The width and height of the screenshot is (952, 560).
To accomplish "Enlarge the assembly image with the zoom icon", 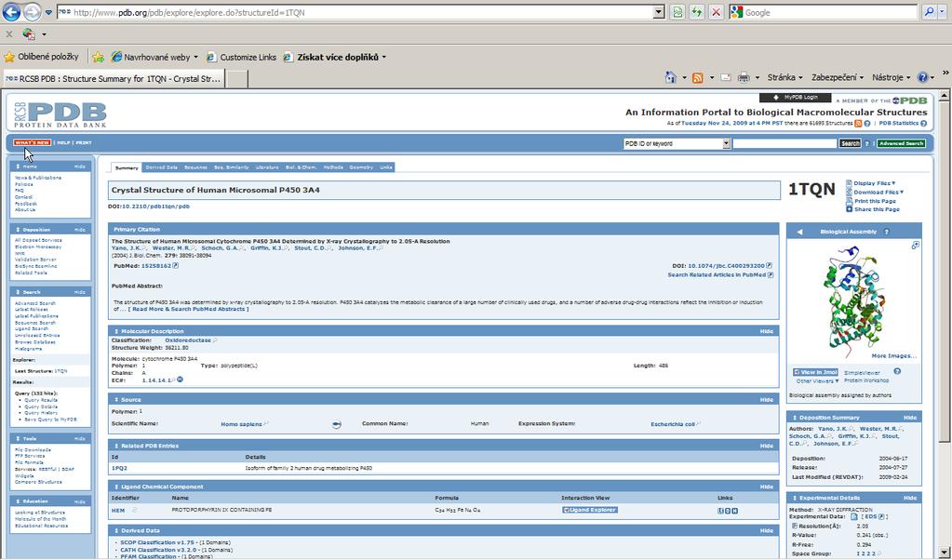I will (x=915, y=245).
